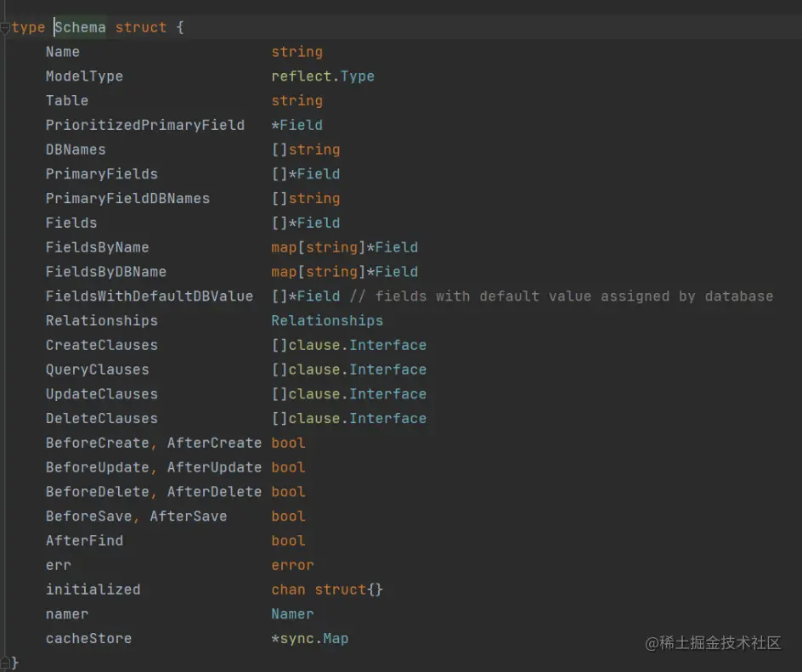Screen dimensions: 802x672
Task: Click the Schema type name
Action: [81, 27]
